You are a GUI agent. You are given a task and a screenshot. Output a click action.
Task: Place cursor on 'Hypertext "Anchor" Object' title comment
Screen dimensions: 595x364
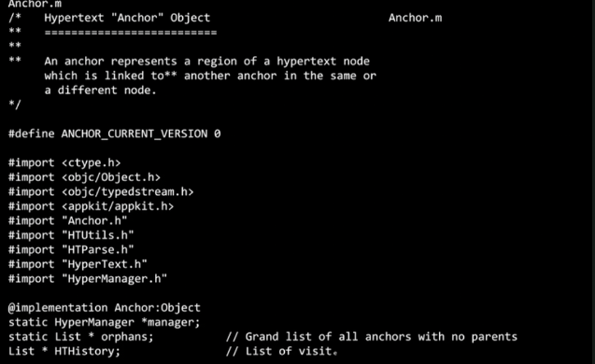127,18
